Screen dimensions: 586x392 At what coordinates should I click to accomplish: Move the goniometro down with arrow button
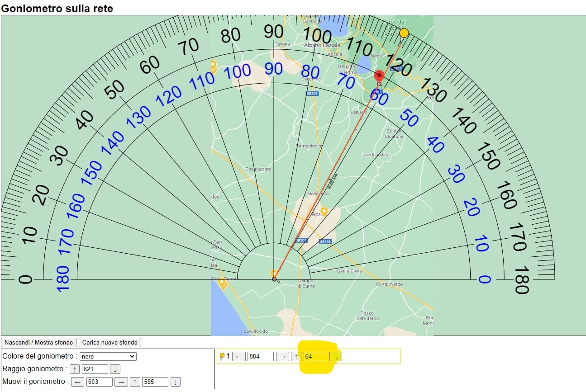coord(176,382)
